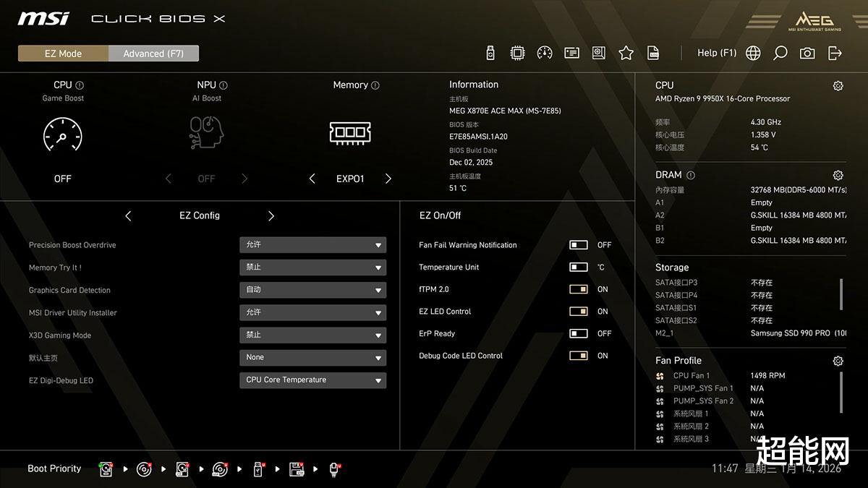Switch to the EZ Mode tab

click(x=63, y=53)
